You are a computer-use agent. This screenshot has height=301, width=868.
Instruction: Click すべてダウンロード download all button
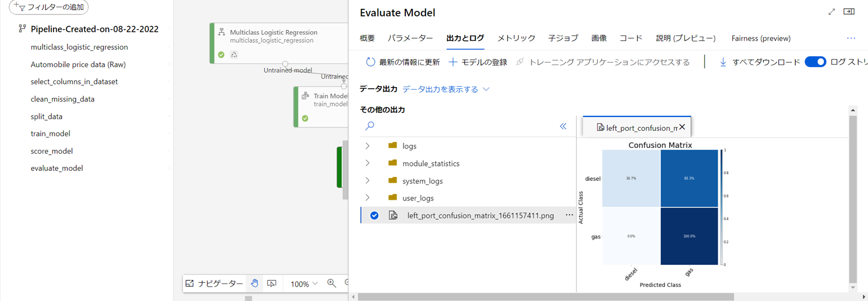click(759, 62)
